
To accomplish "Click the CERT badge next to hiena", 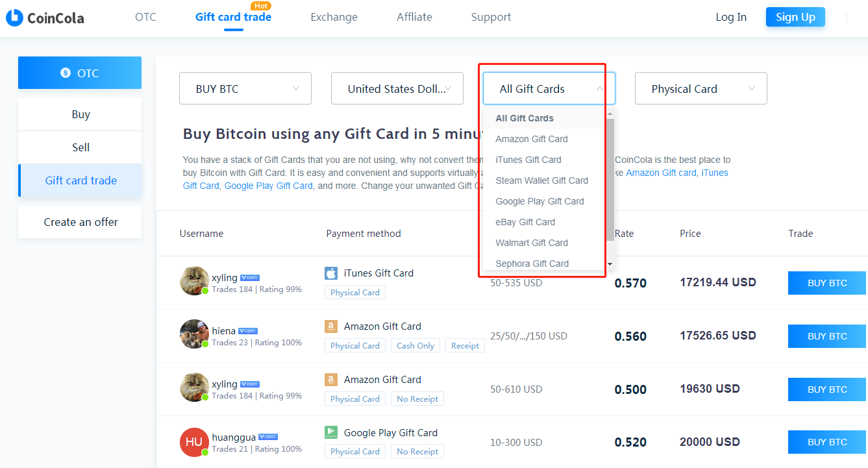I will pos(248,331).
